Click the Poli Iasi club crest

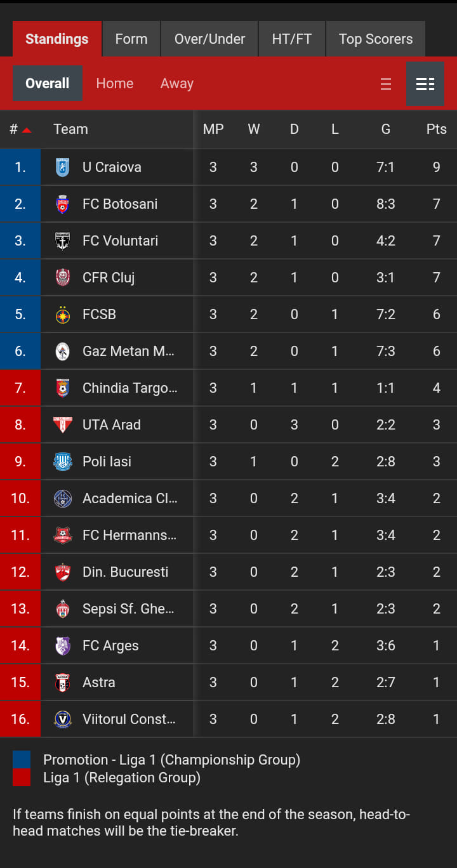(62, 462)
